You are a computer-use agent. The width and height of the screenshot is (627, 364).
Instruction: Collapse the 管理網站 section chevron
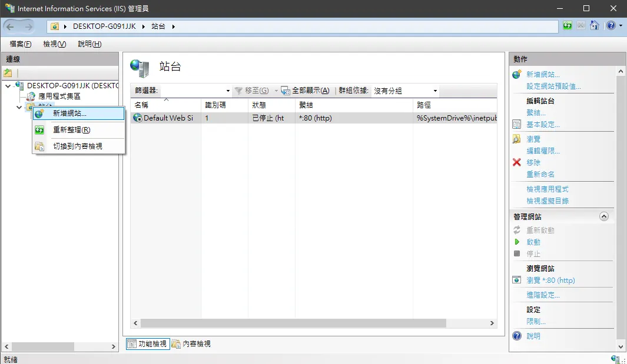604,216
